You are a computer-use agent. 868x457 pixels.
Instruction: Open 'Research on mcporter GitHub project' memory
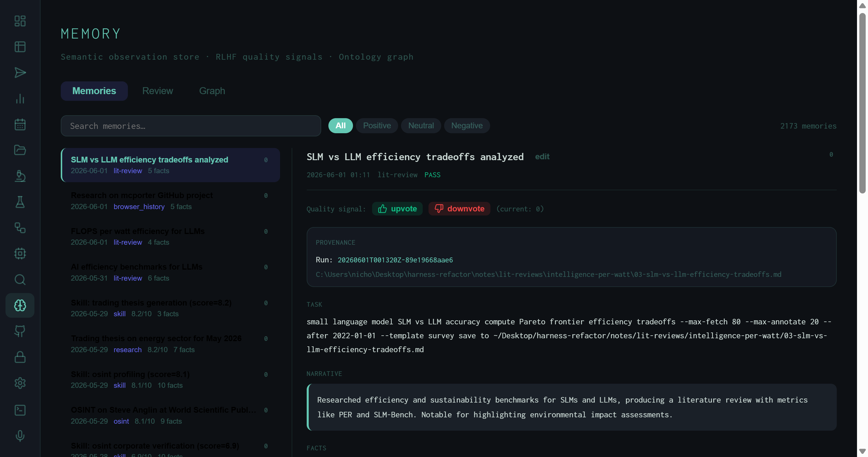pos(170,201)
